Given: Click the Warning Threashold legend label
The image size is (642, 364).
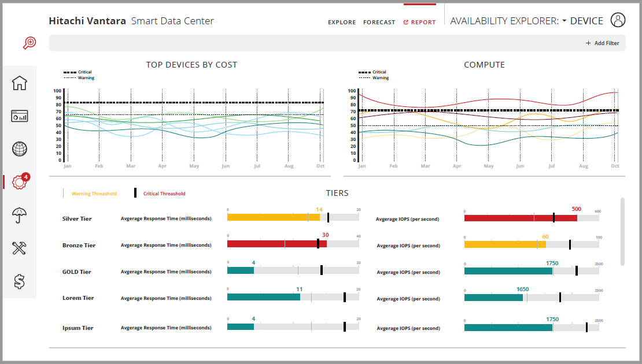Looking at the screenshot, I should coord(94,194).
